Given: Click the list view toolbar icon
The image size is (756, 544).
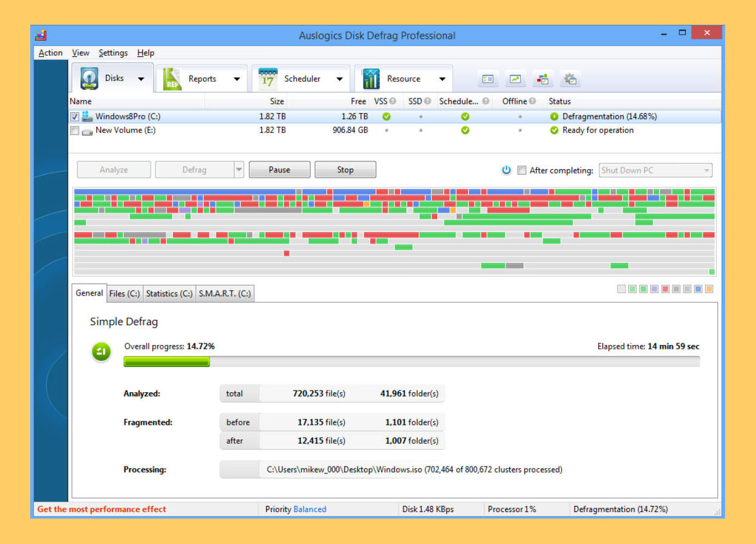Looking at the screenshot, I should pyautogui.click(x=487, y=79).
